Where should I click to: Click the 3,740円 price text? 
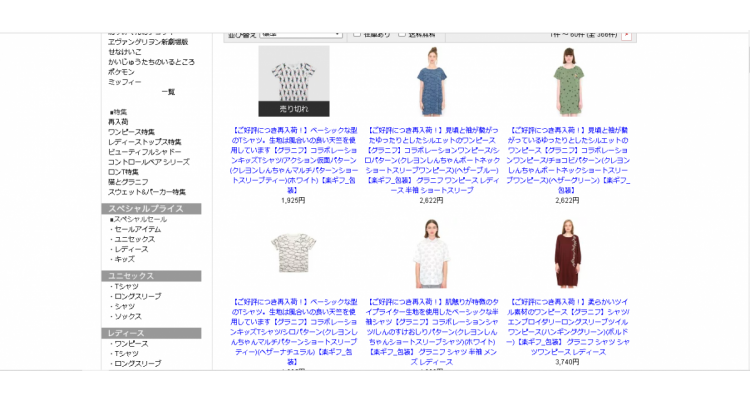pyautogui.click(x=567, y=363)
